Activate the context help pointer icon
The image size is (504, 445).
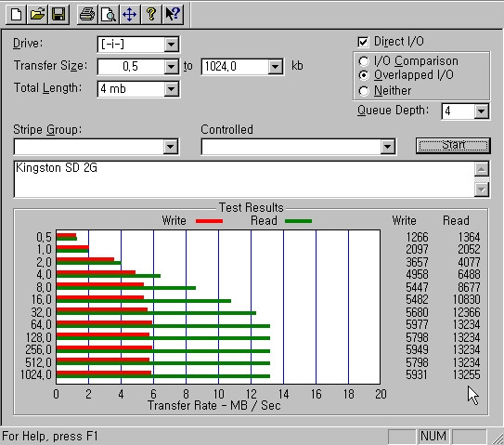(x=173, y=15)
